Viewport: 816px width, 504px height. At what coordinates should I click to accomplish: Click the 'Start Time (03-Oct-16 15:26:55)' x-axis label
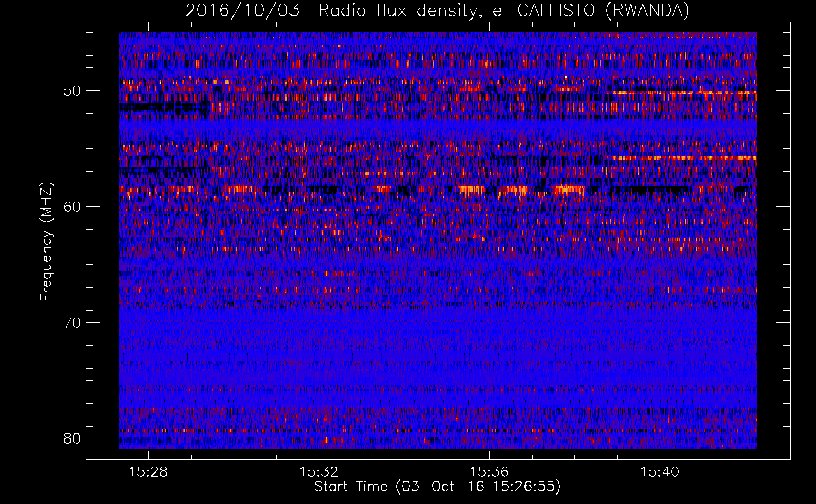click(437, 487)
